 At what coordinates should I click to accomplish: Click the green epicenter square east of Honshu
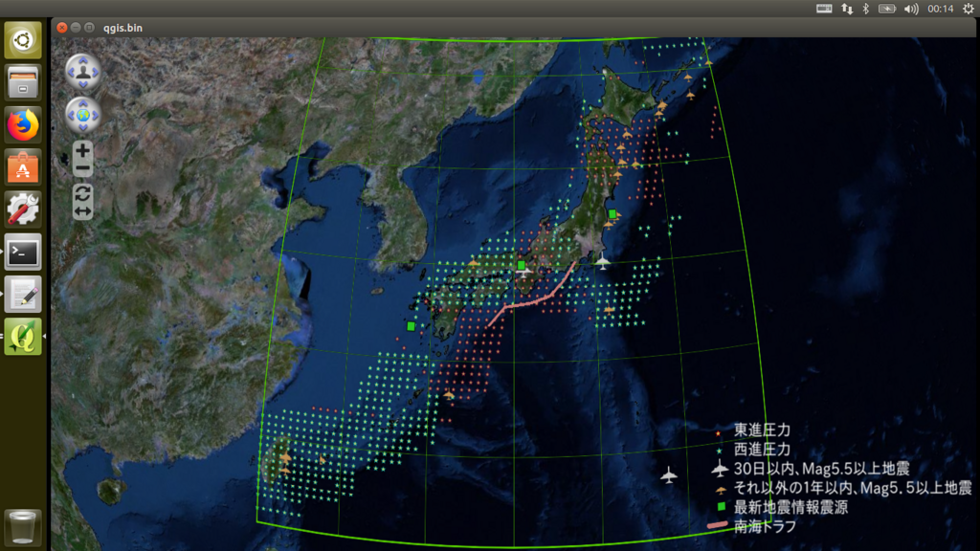coord(612,213)
